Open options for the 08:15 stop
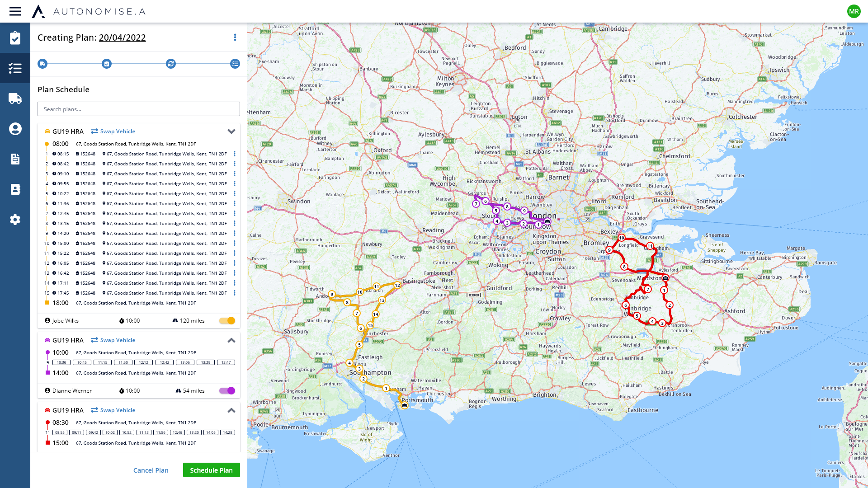The image size is (868, 488). 234,154
